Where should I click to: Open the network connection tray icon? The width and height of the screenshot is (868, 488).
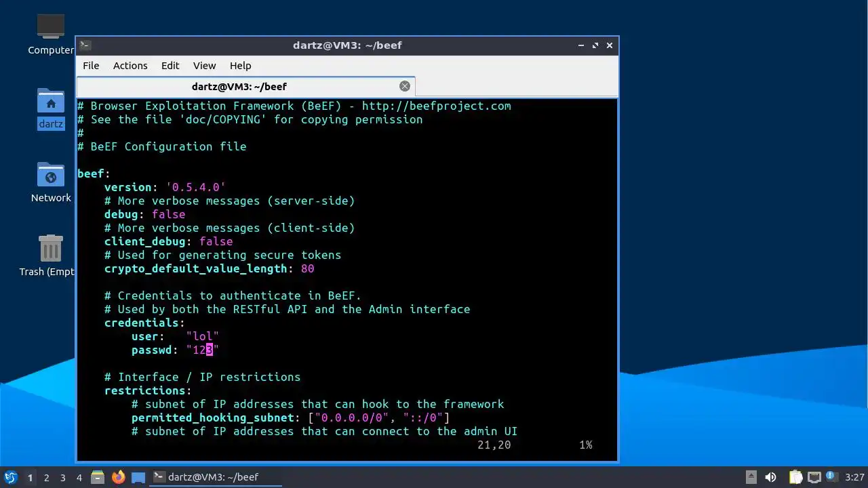coord(814,477)
